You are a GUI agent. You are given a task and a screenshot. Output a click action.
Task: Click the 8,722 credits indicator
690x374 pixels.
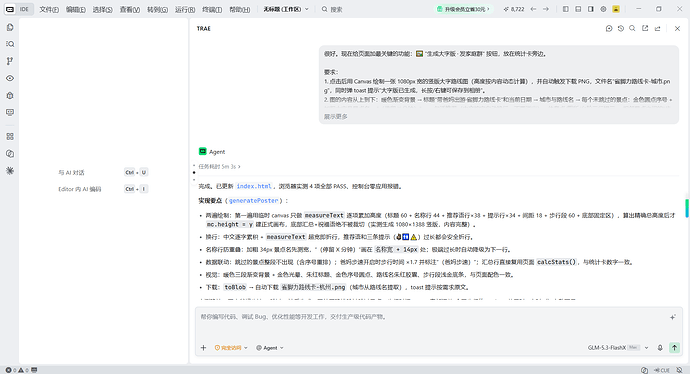coord(514,9)
